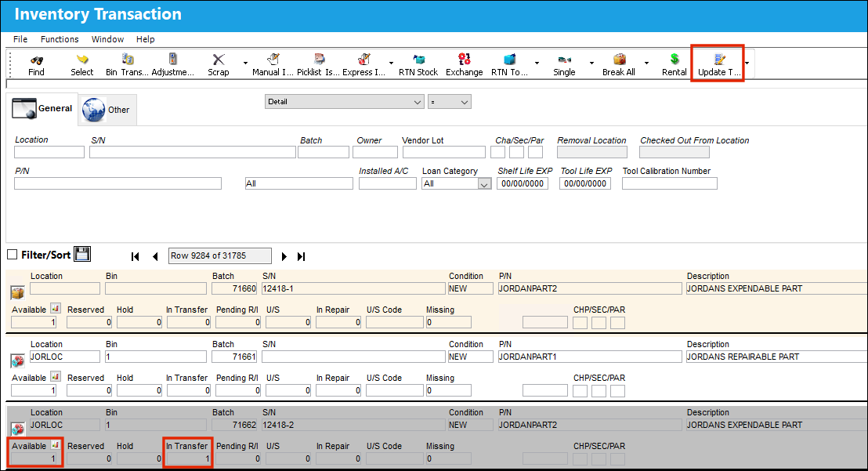Click the Scrap toolbar icon
This screenshot has width=868, height=471.
click(219, 60)
